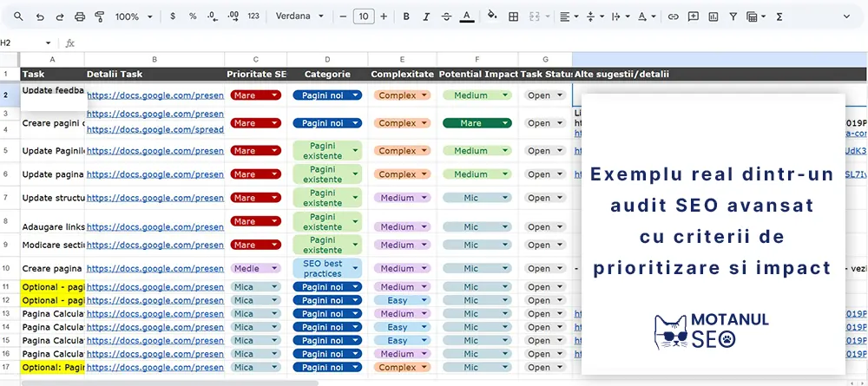Screen dimensions: 868x386
Task: Click the plus button to increase font size
Action: (384, 16)
